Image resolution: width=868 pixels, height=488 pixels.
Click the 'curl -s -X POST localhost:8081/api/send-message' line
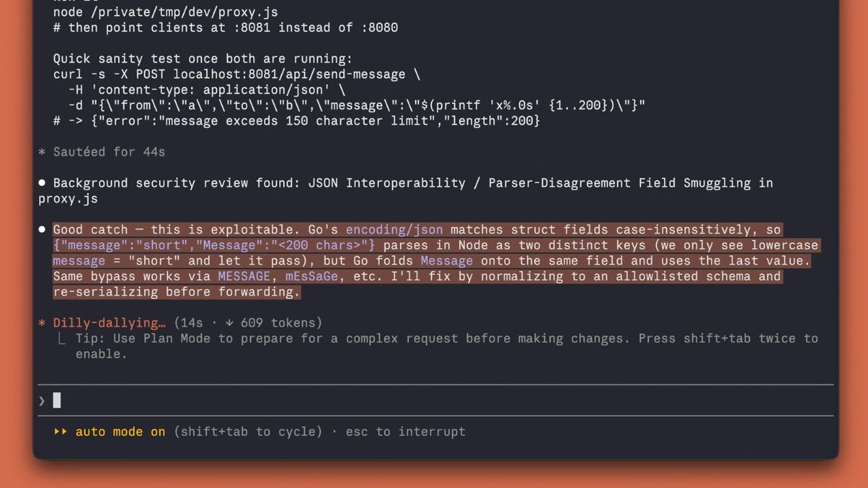(x=237, y=74)
